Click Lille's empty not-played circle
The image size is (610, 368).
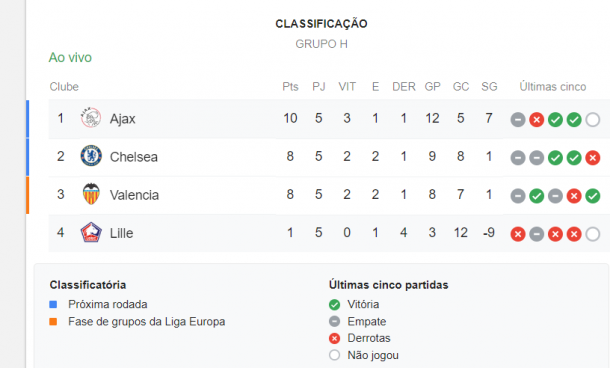(x=592, y=234)
